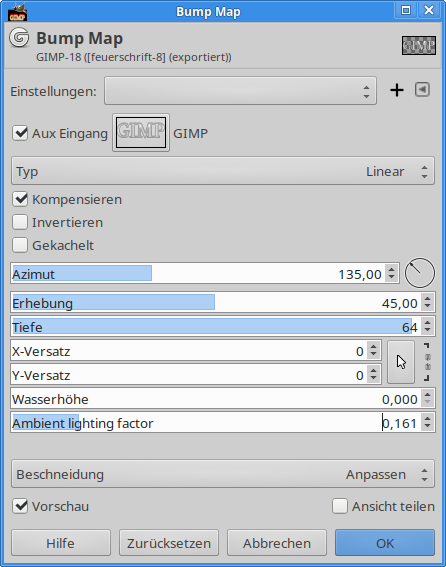Uncheck the Aux Eingang checkbox

(20, 133)
